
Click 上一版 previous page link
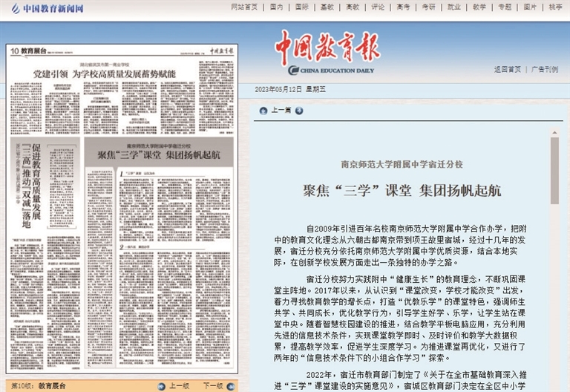click(179, 386)
